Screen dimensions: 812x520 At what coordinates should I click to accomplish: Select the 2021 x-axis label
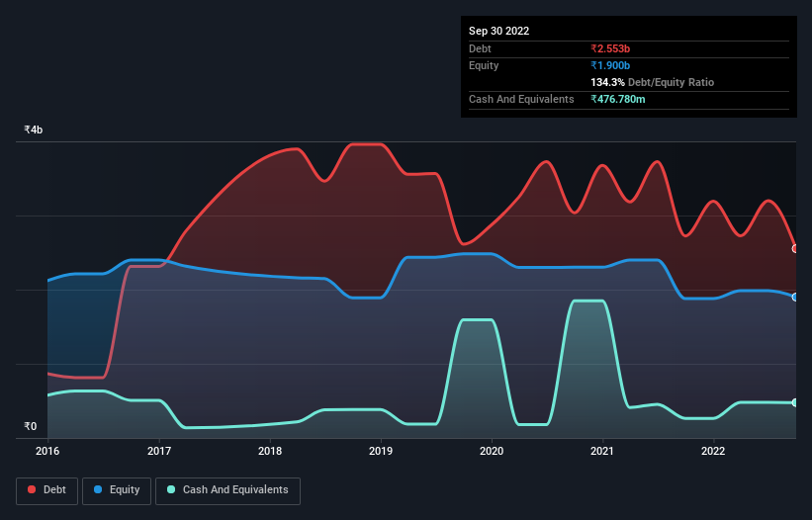point(602,451)
